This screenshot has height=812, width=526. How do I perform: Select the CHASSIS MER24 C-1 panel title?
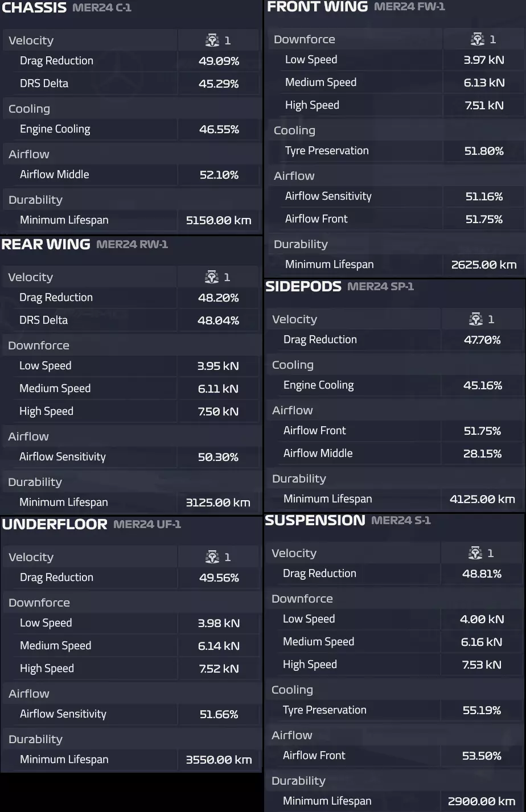[67, 8]
